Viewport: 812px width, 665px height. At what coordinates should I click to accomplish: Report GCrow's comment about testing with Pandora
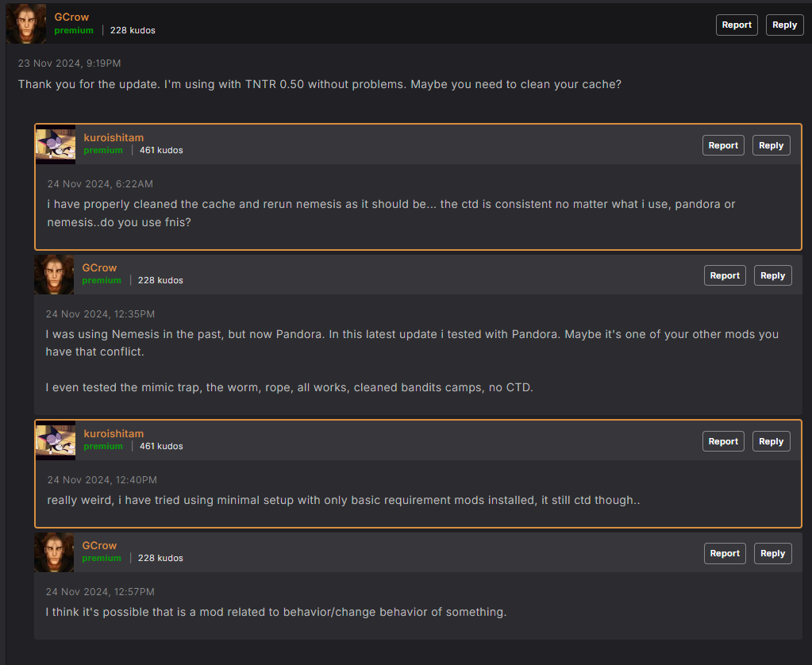pos(725,275)
